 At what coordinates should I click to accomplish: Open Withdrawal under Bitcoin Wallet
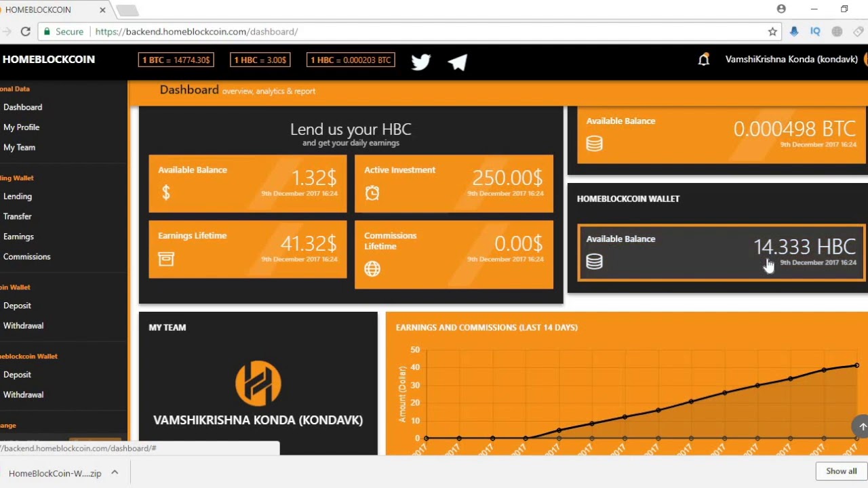coord(23,326)
